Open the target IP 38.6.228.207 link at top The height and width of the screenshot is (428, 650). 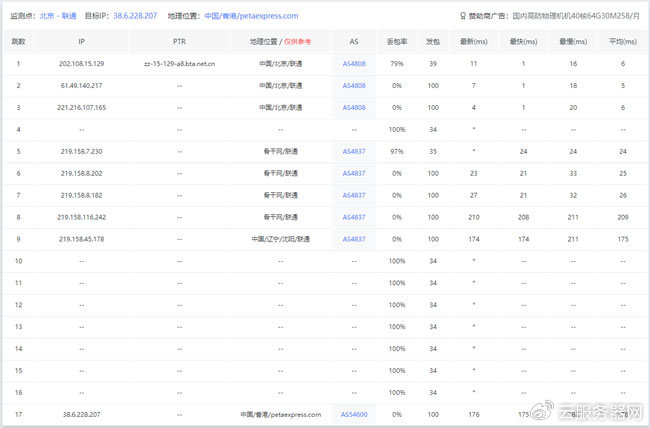click(135, 16)
